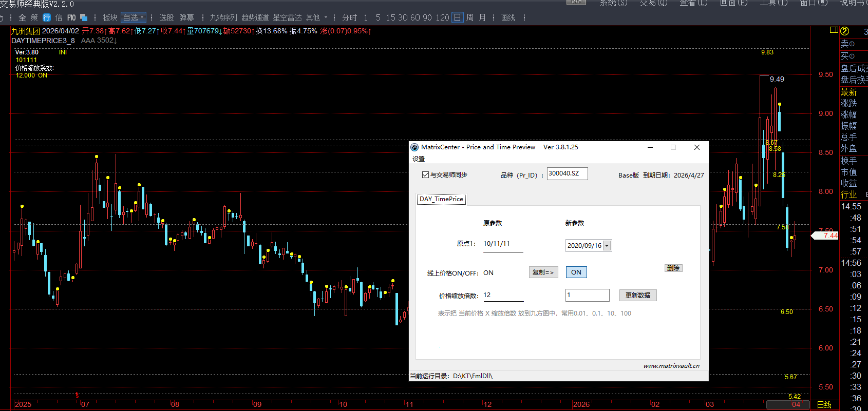Click the 更新数据 update data button
Viewport: 868px width, 411px height.
(638, 295)
